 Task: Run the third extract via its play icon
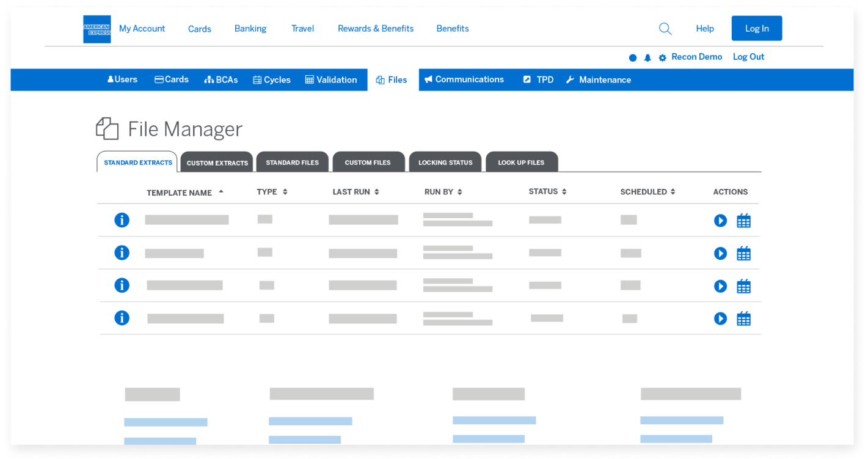click(720, 285)
